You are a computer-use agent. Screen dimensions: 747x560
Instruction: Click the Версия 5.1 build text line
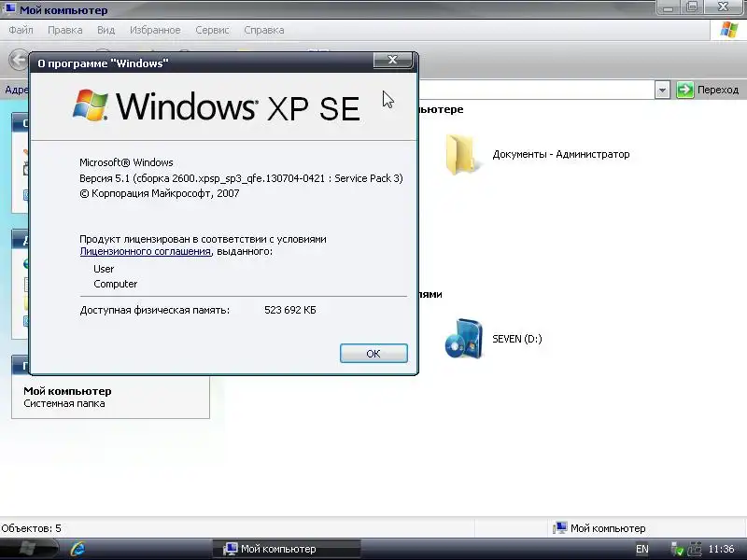[x=241, y=178]
